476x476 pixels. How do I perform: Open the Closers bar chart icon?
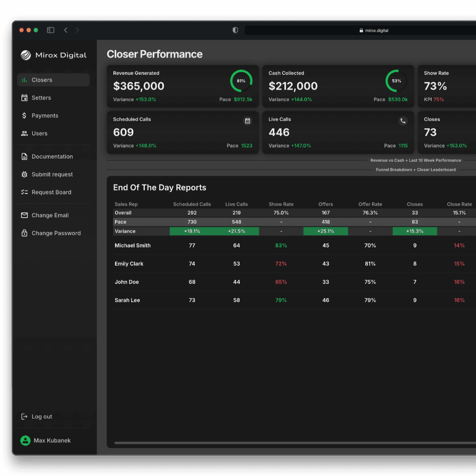[x=24, y=80]
